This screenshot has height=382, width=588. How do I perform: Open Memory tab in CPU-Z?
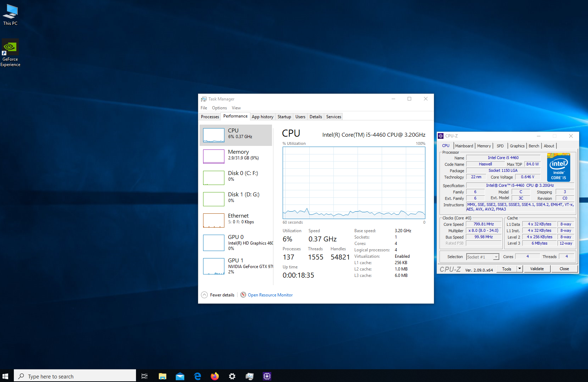point(484,146)
